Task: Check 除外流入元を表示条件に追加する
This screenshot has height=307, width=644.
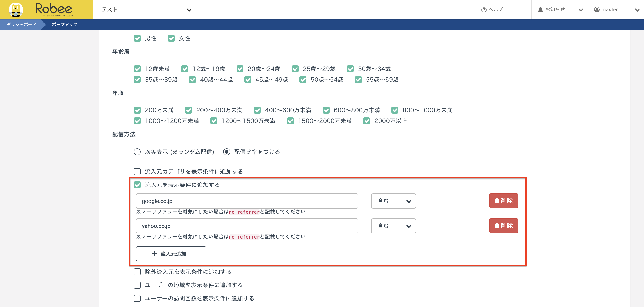Action: (137, 272)
